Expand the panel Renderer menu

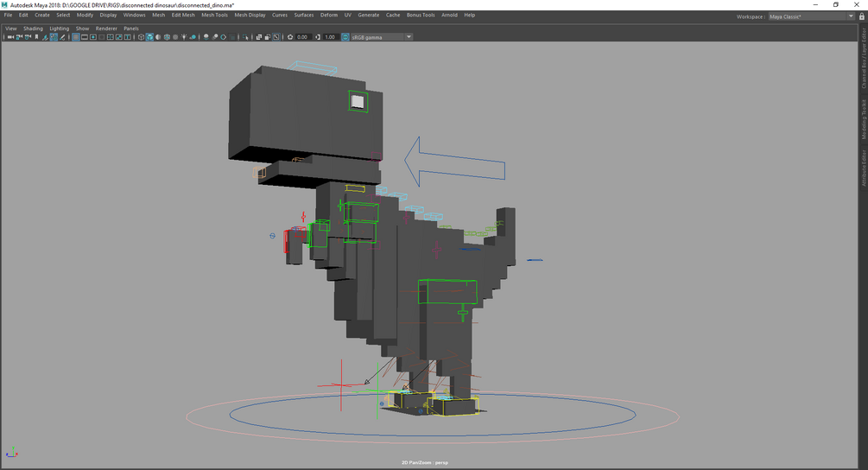click(x=106, y=29)
